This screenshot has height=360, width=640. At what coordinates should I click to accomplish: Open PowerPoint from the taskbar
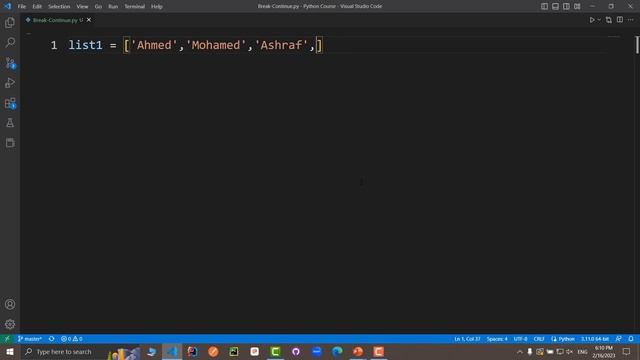click(358, 351)
